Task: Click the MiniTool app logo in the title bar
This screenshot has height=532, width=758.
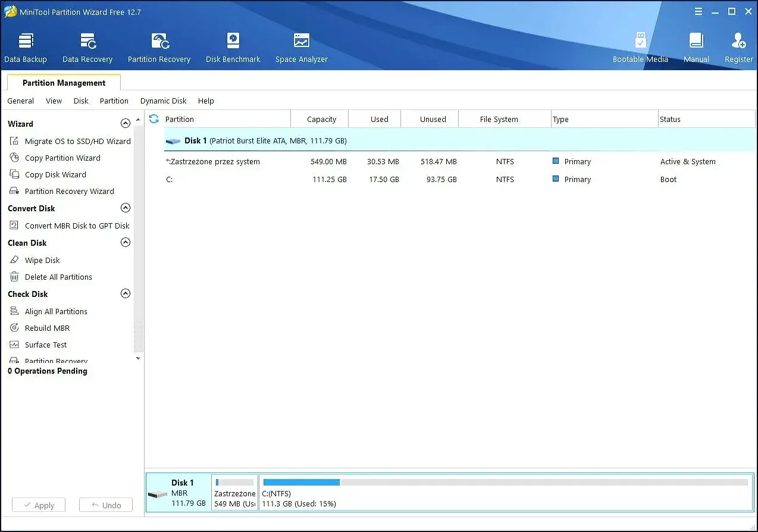Action: click(11, 11)
